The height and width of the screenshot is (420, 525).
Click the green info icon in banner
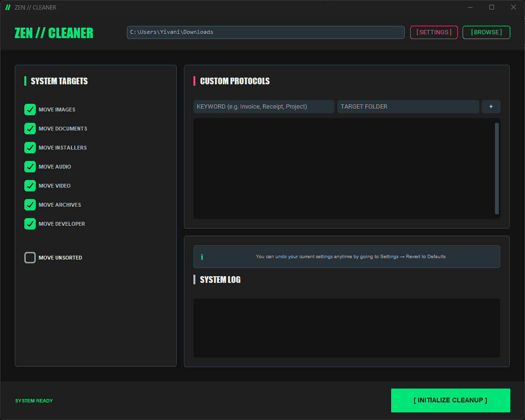click(202, 257)
